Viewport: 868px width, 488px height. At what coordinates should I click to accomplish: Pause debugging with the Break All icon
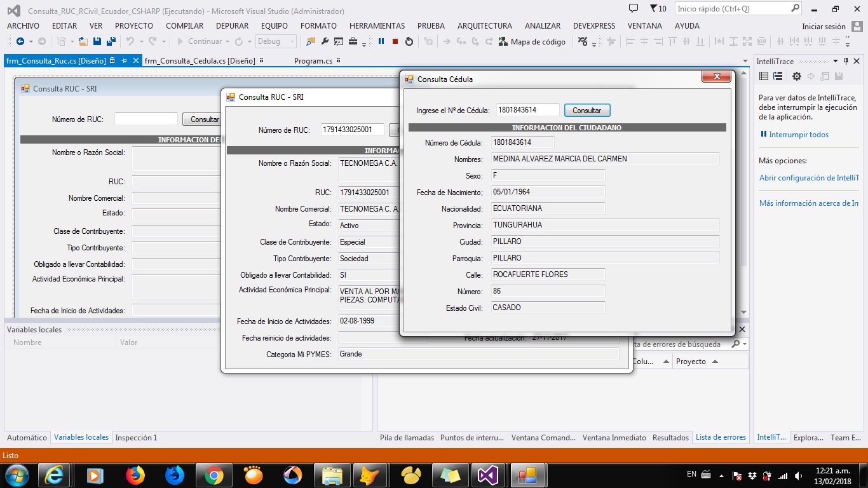point(381,41)
